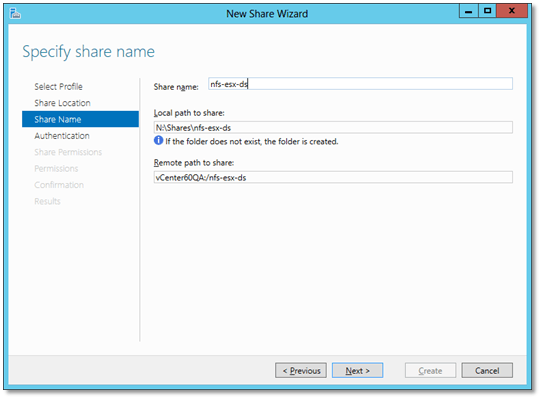The image size is (541, 399).
Task: Click the New Share Wizard title bar icon
Action: coord(15,14)
